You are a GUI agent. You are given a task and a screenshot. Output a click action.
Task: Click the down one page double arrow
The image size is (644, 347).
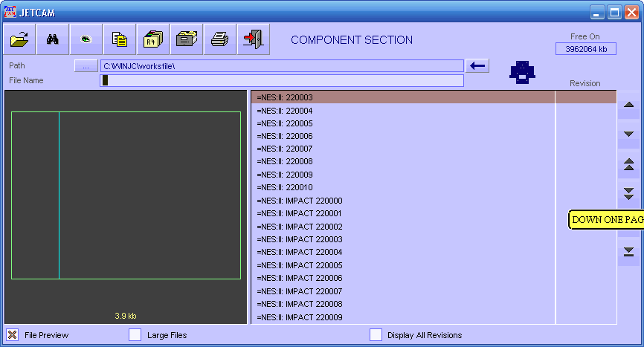click(x=628, y=194)
